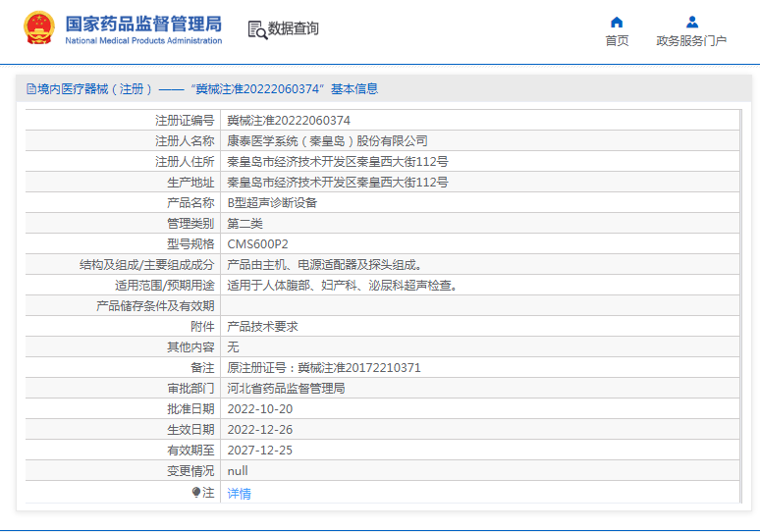Viewport: 760px width, 532px height.
Task: Select model specification CMS600P2
Action: 257,244
